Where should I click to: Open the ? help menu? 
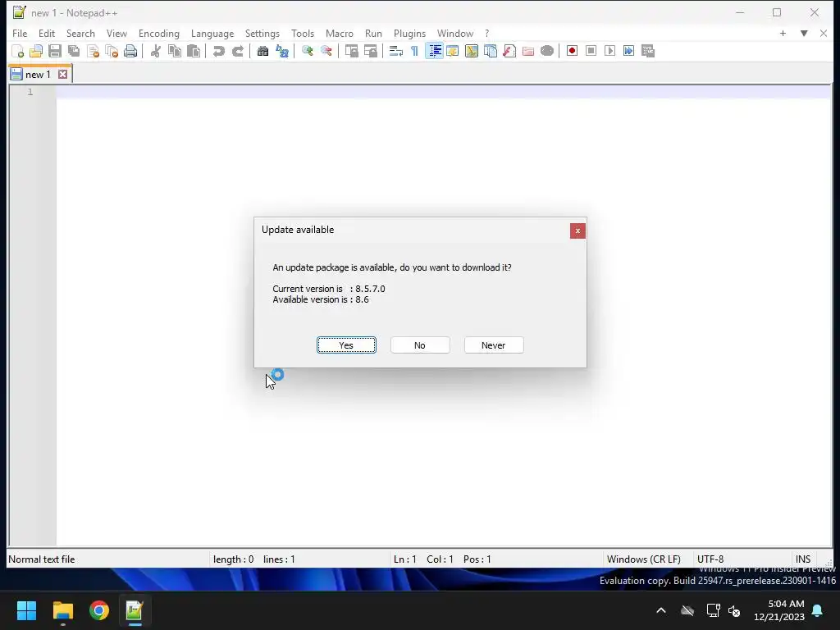click(x=486, y=33)
